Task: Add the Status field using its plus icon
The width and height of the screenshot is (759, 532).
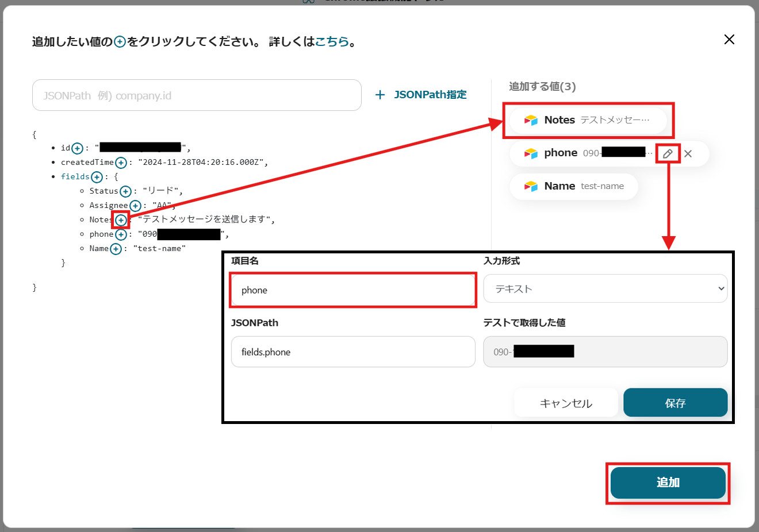Action: pos(125,191)
